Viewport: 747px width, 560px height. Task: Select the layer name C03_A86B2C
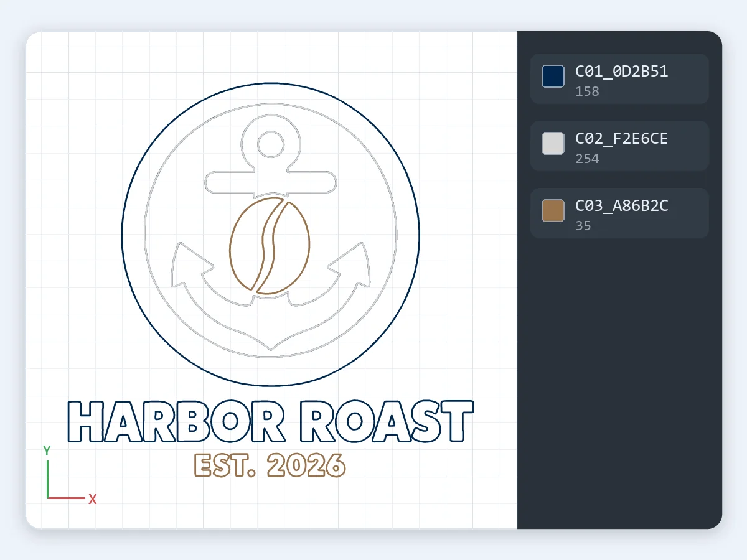click(x=622, y=205)
